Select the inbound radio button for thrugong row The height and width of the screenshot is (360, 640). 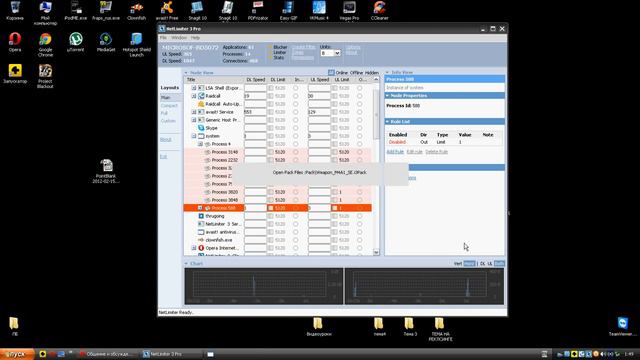[296, 216]
